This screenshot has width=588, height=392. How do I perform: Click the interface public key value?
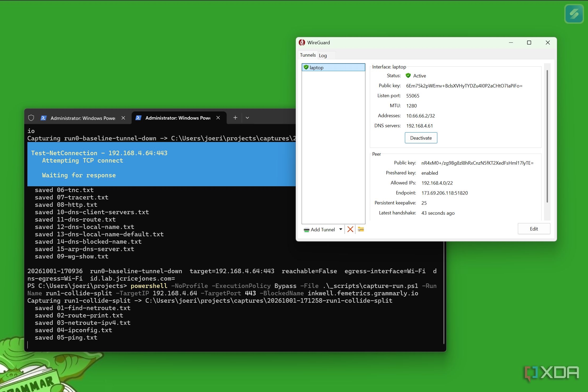(x=464, y=86)
